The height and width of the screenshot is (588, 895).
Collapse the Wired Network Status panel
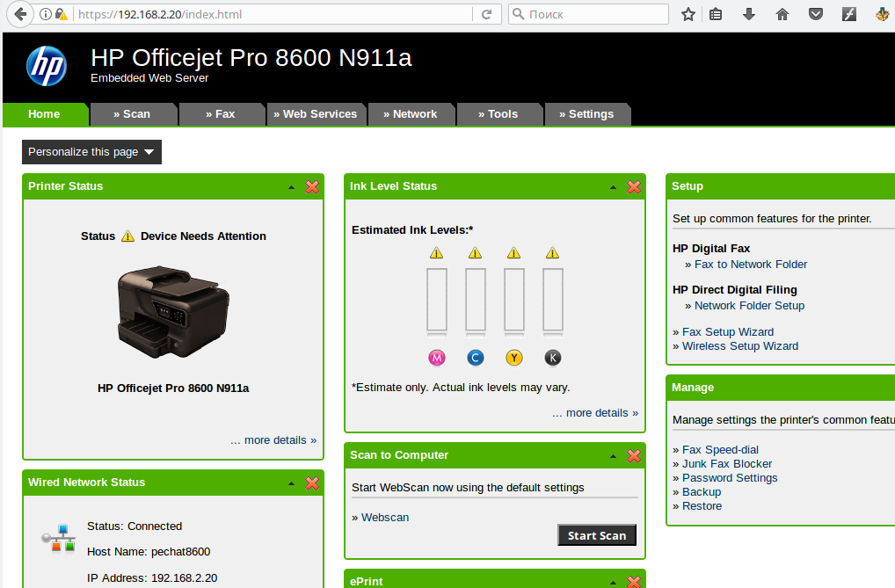pyautogui.click(x=292, y=483)
